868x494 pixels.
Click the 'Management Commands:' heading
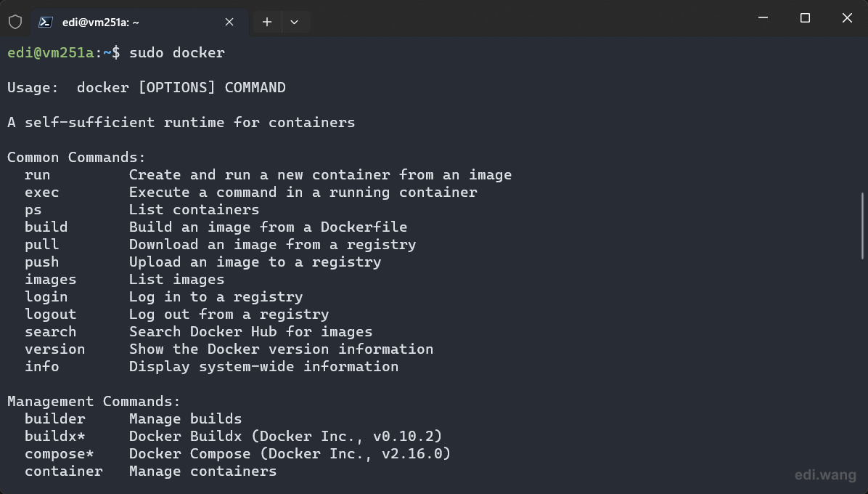point(94,402)
